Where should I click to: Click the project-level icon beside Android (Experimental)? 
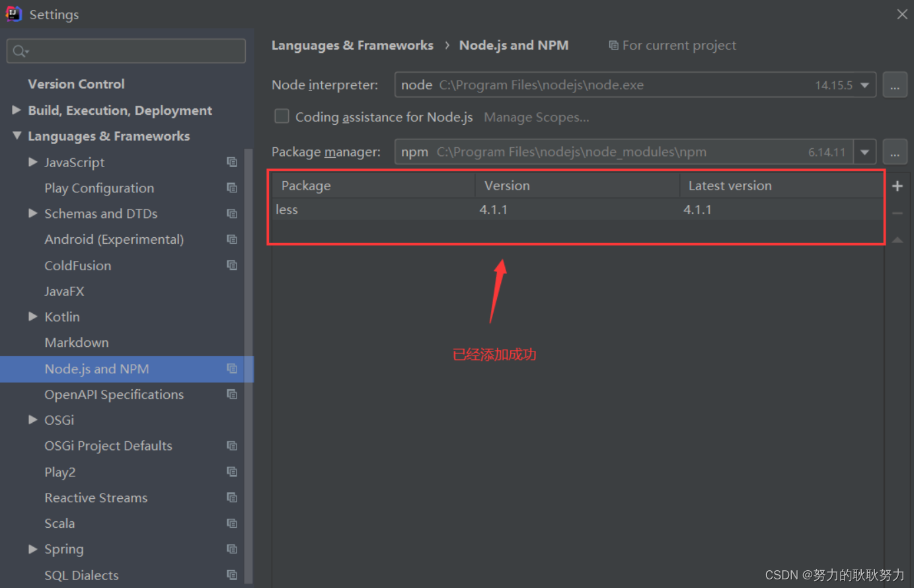(231, 239)
